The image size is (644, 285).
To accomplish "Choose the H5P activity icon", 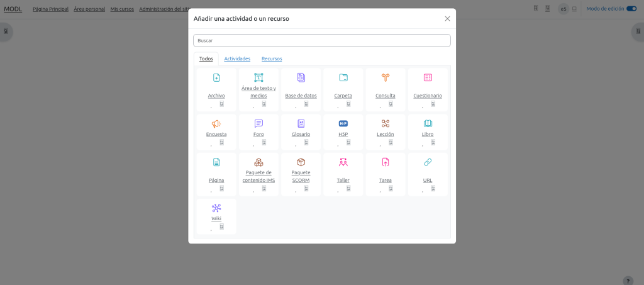I will (x=343, y=124).
